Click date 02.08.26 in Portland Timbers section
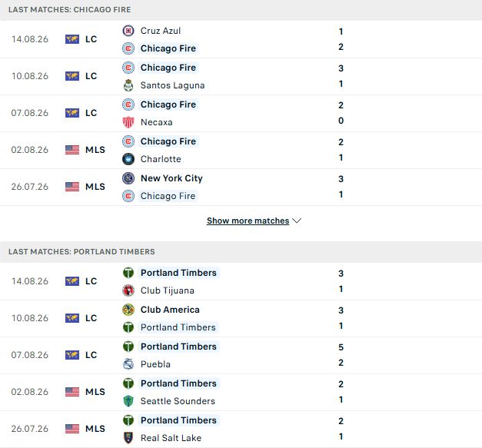Screen dimensions: 482x448 click(30, 392)
